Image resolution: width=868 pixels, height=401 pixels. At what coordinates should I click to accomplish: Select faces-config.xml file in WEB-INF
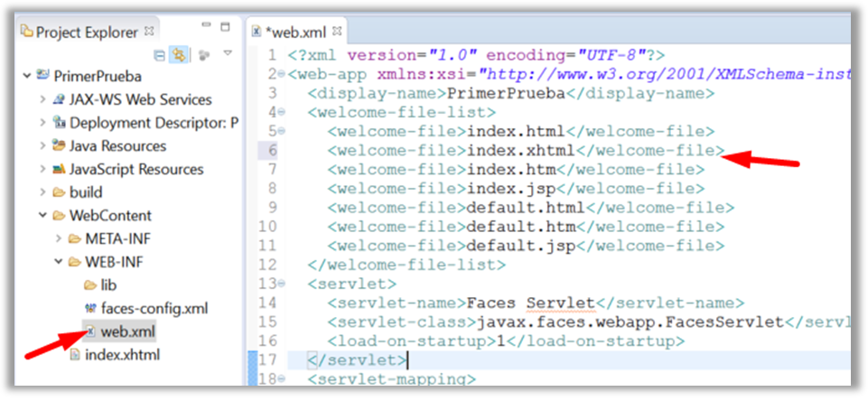point(154,309)
